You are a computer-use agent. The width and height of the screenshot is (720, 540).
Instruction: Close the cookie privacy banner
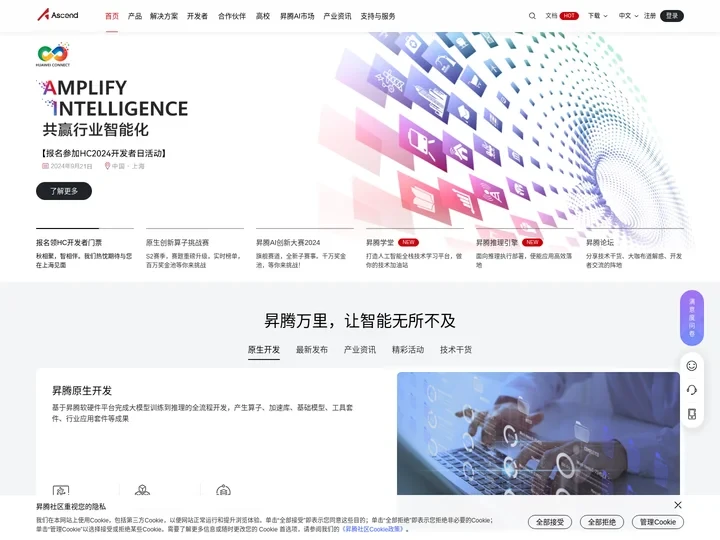click(678, 505)
